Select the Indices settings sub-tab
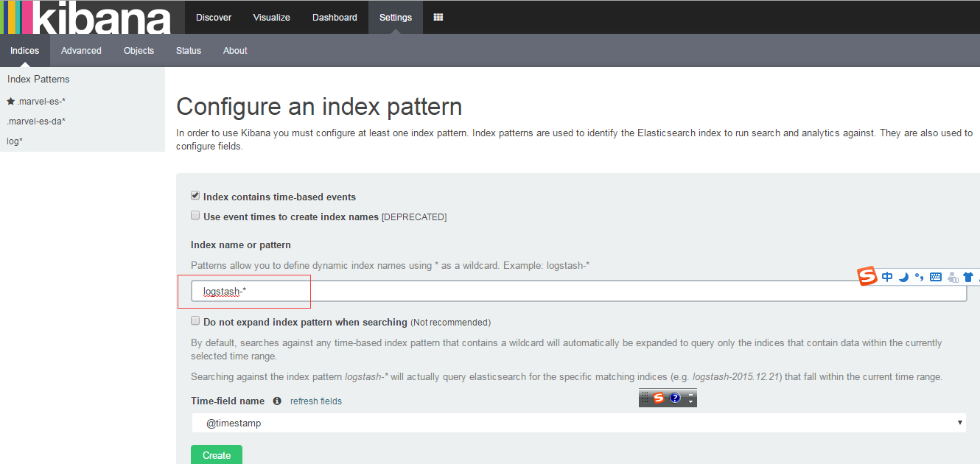The image size is (980, 464). click(25, 51)
